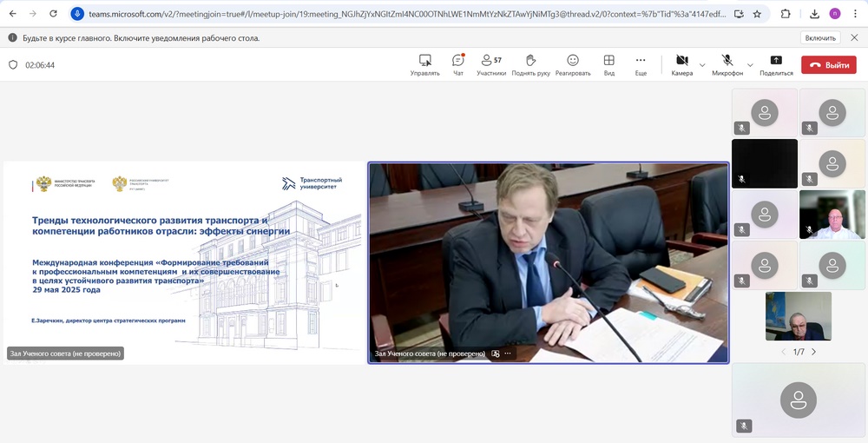Click the Зал Ученого совета label on slide

tap(65, 354)
